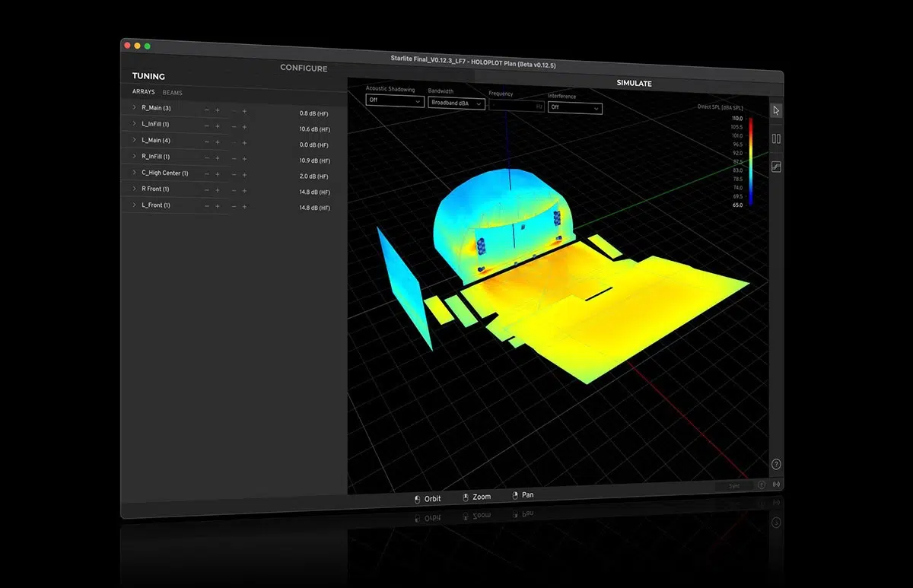Image resolution: width=913 pixels, height=588 pixels.
Task: Click first minus button for L_InFill
Action: click(x=206, y=126)
